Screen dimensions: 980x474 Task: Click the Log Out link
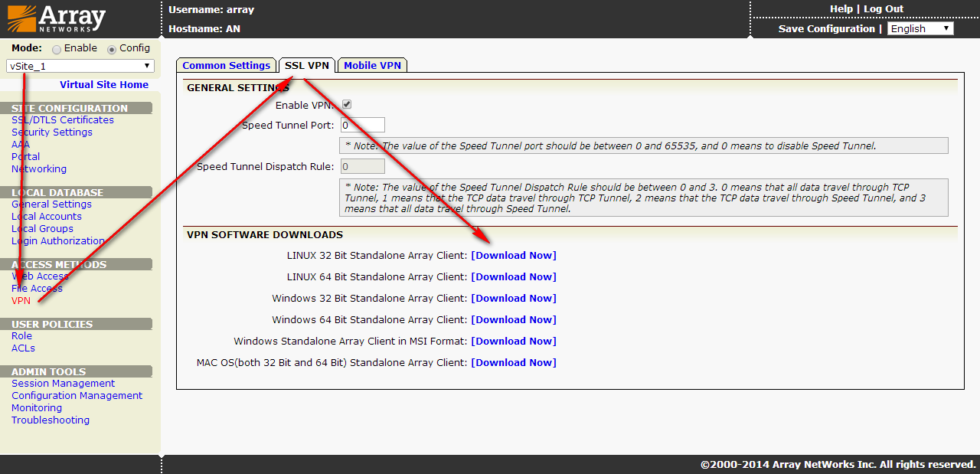point(884,9)
